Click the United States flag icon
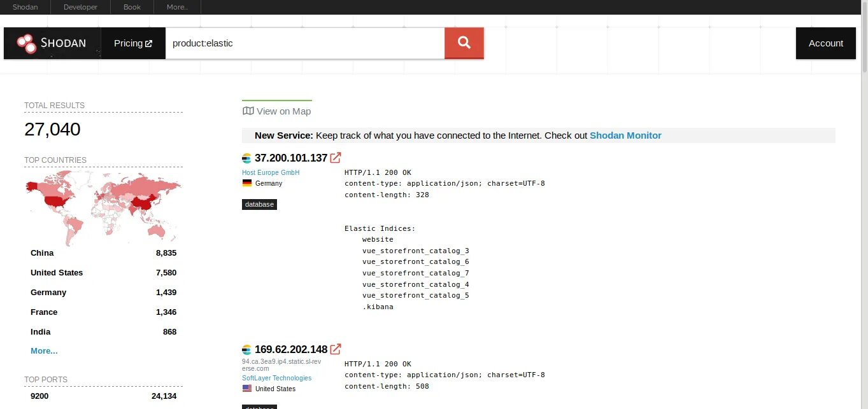Image resolution: width=868 pixels, height=409 pixels. coord(247,389)
